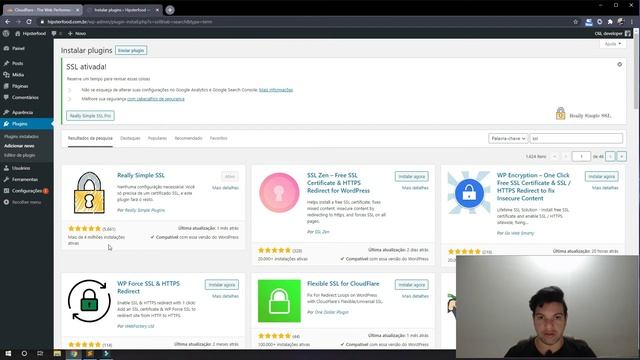Select Adicionar novo submenu item
The height and width of the screenshot is (360, 640).
[x=19, y=146]
